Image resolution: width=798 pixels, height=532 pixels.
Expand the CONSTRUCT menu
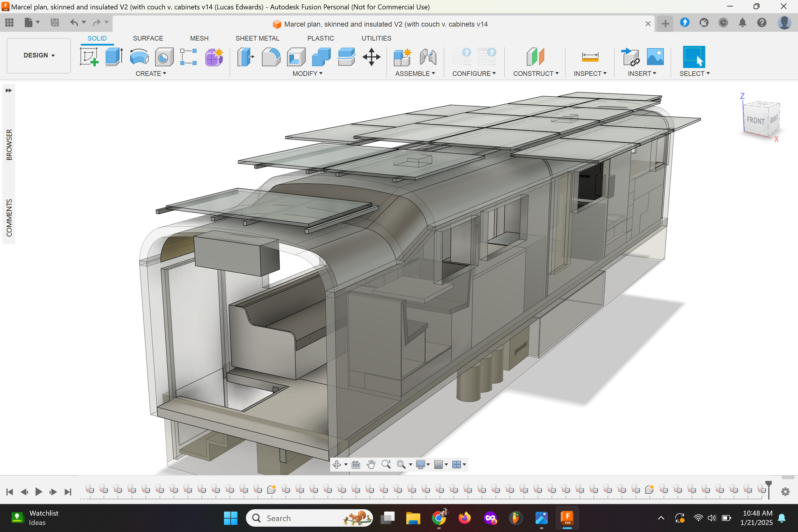[536, 74]
